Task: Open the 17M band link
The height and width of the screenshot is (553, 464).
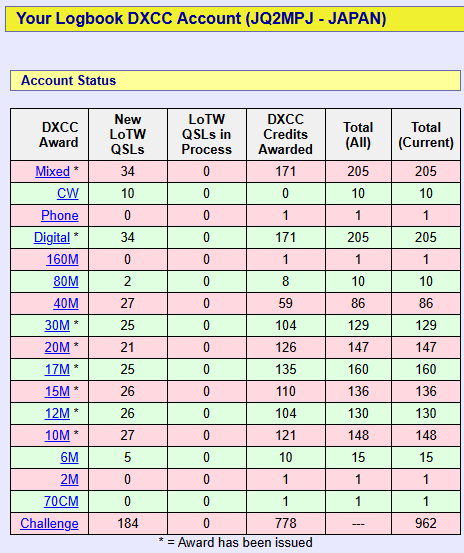Action: pyautogui.click(x=57, y=370)
